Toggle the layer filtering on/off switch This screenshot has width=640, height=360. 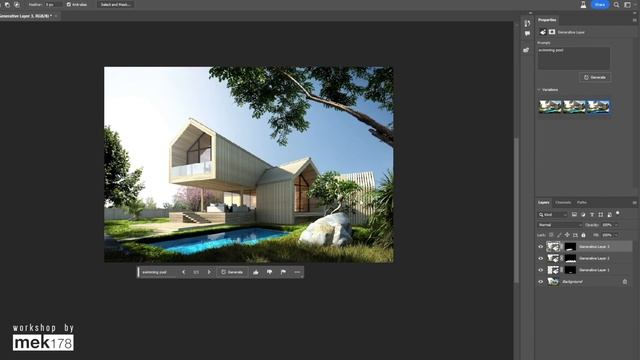(x=618, y=213)
